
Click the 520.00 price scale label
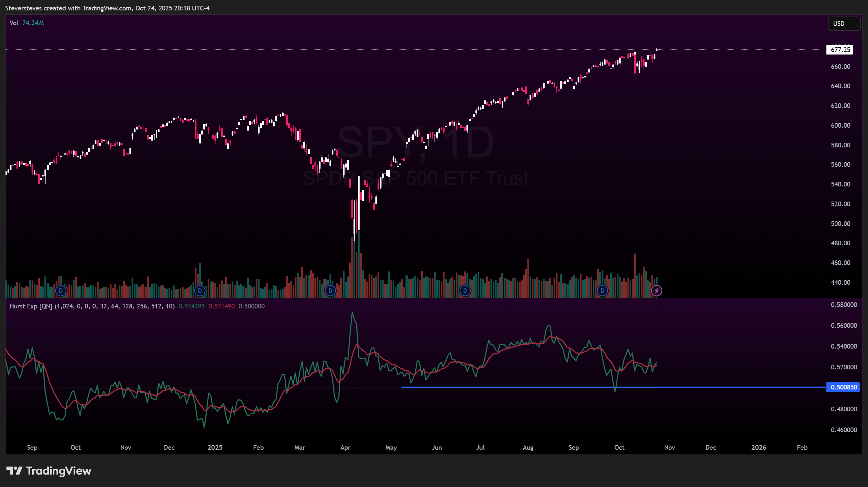click(x=840, y=204)
